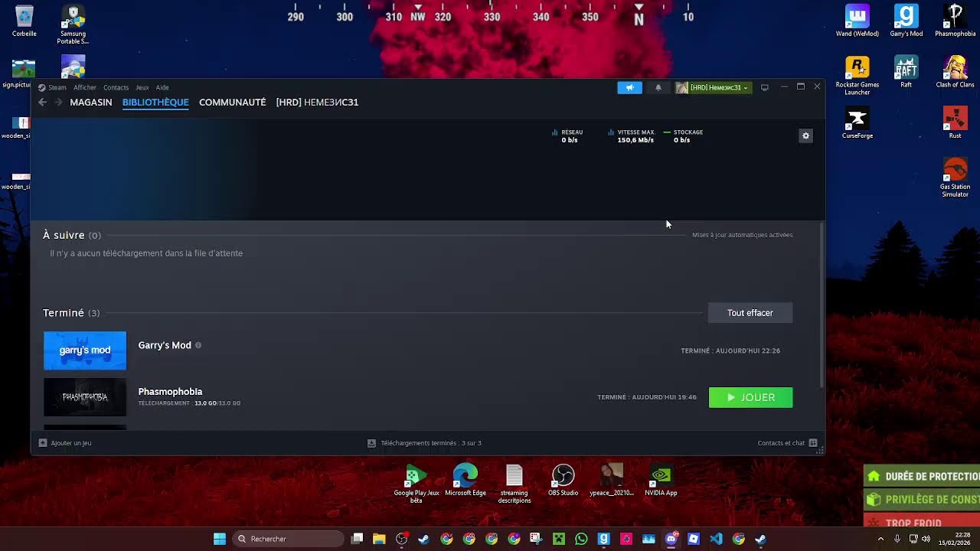980x551 pixels.
Task: Go forward with the right arrow in Steam
Action: pos(59,102)
